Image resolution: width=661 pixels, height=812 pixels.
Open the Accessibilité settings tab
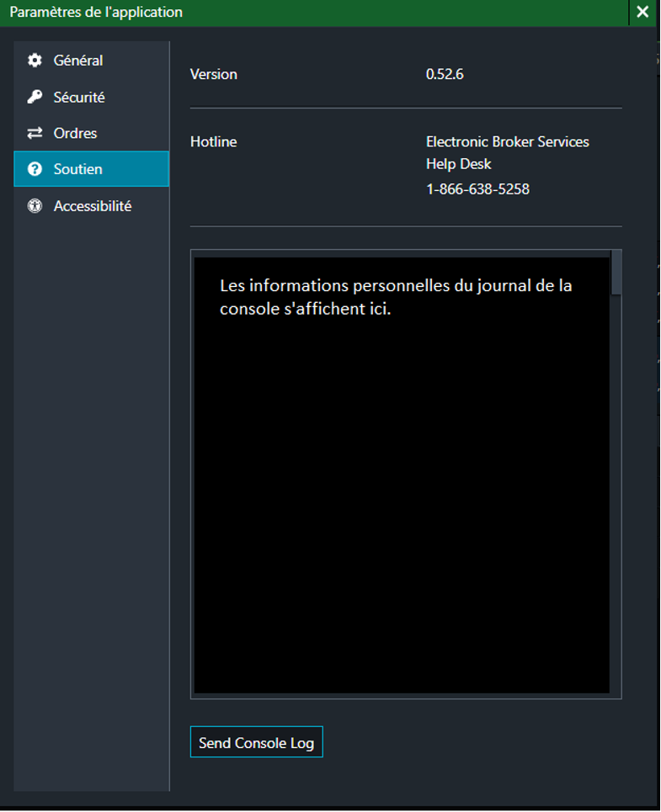(92, 206)
